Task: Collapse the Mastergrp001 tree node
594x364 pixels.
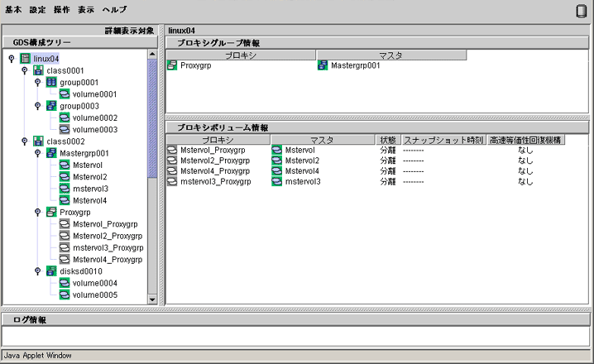Action: (x=37, y=153)
